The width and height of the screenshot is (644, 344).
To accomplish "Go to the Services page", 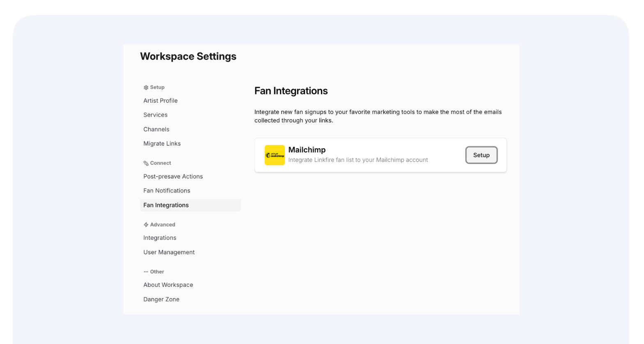I will click(155, 115).
